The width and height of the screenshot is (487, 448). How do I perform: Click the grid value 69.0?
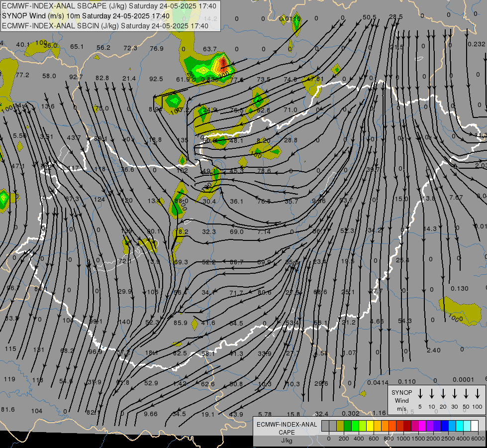point(237,231)
